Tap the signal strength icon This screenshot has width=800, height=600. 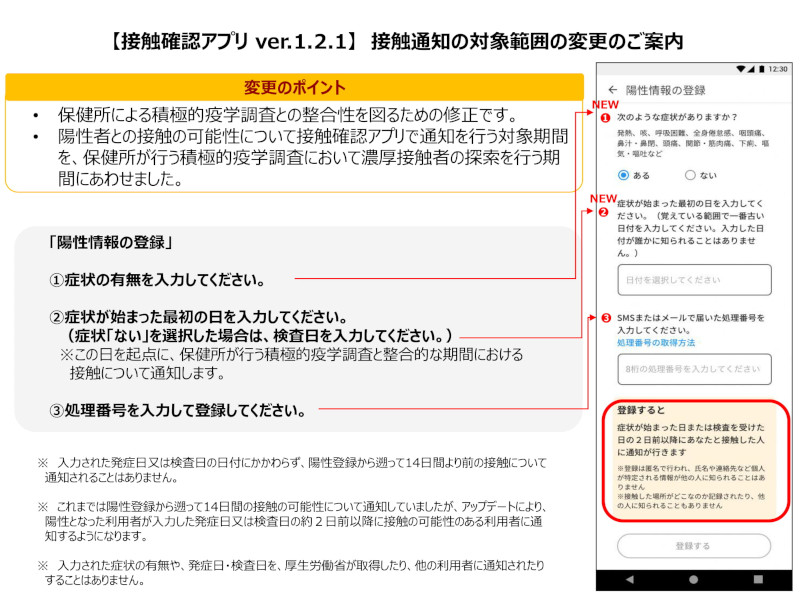[751, 69]
